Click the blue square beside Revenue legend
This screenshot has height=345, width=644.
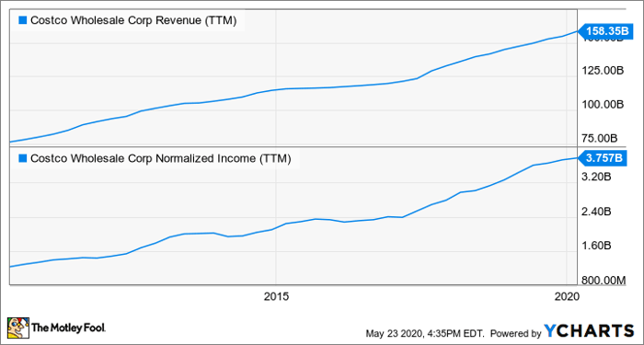click(x=23, y=21)
